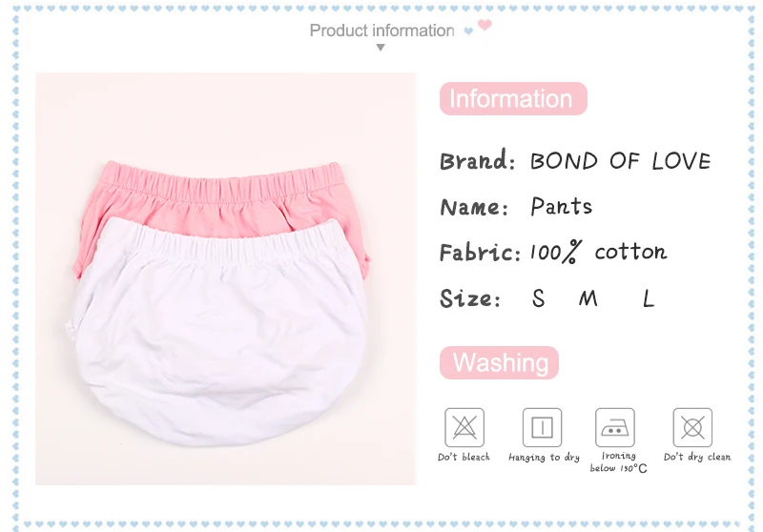Click the small blue heart near title
763x532 pixels.
(x=468, y=31)
